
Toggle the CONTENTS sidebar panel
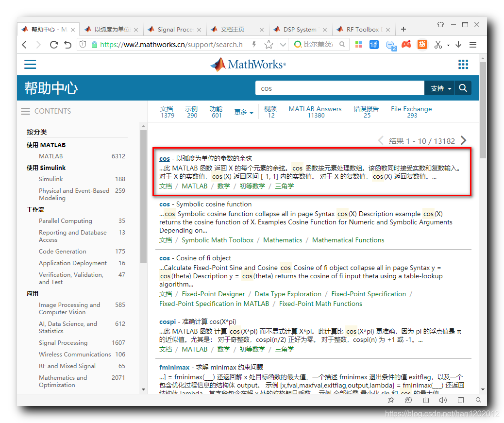(x=26, y=111)
